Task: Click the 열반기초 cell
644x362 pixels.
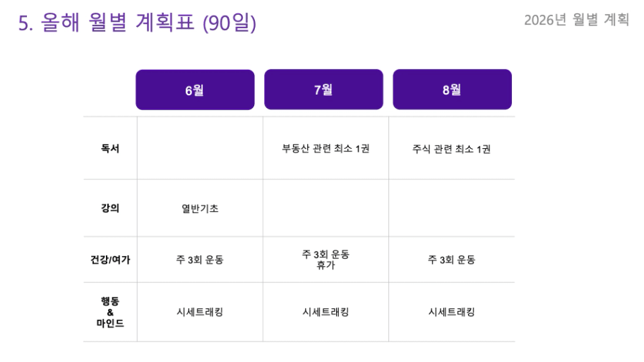Action: point(200,208)
